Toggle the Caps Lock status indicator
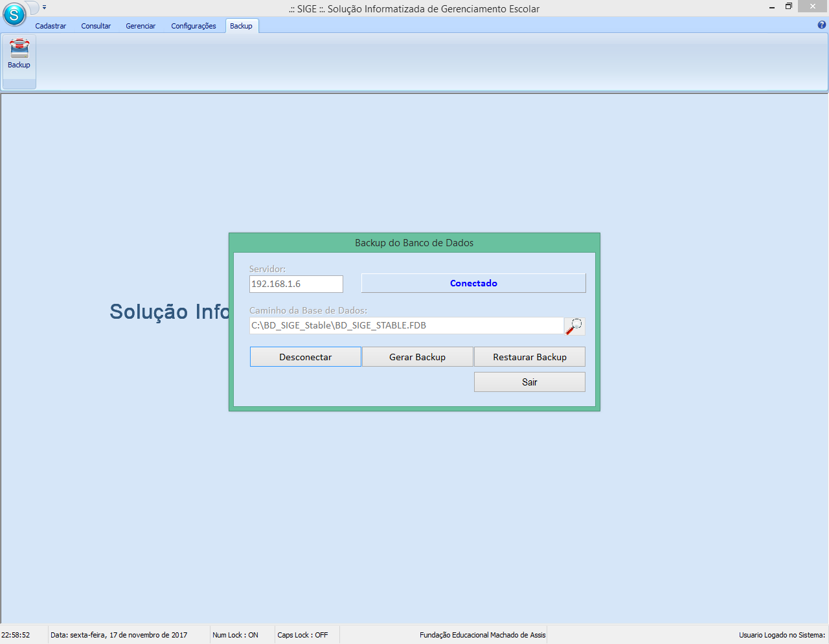829x644 pixels. pos(306,634)
